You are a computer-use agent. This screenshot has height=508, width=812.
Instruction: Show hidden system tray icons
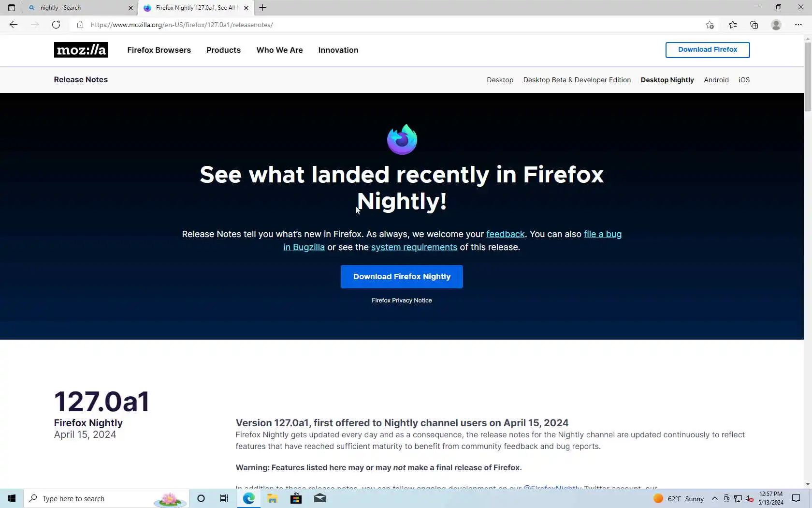pyautogui.click(x=714, y=498)
